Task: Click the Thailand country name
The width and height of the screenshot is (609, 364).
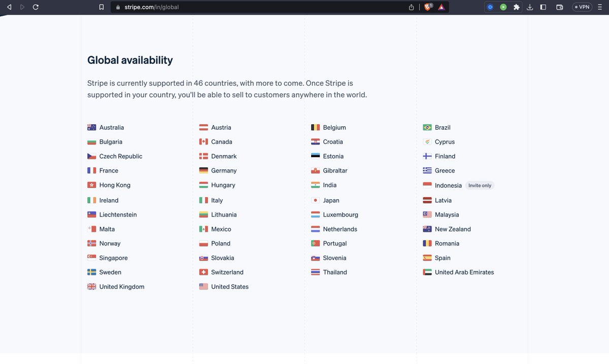Action: click(335, 272)
